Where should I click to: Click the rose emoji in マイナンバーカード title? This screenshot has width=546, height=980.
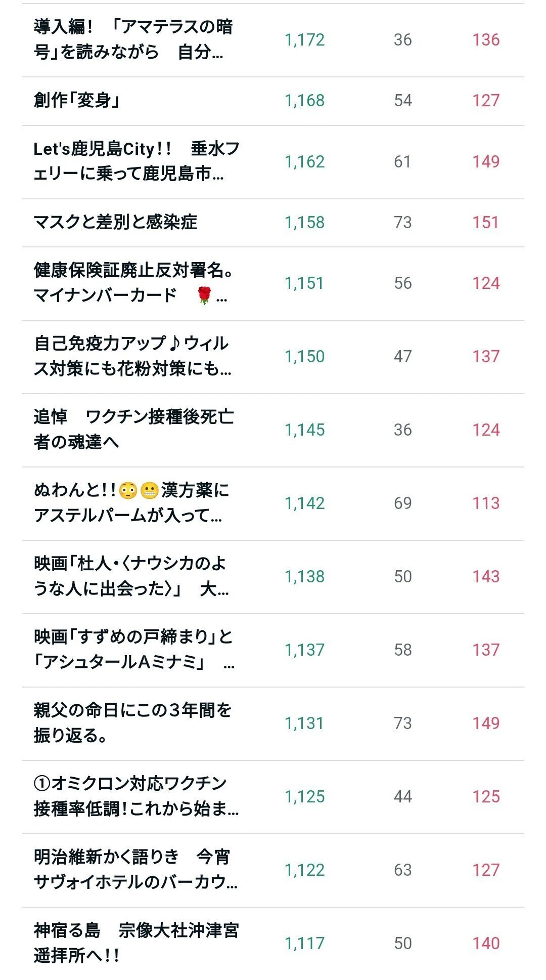pyautogui.click(x=204, y=295)
